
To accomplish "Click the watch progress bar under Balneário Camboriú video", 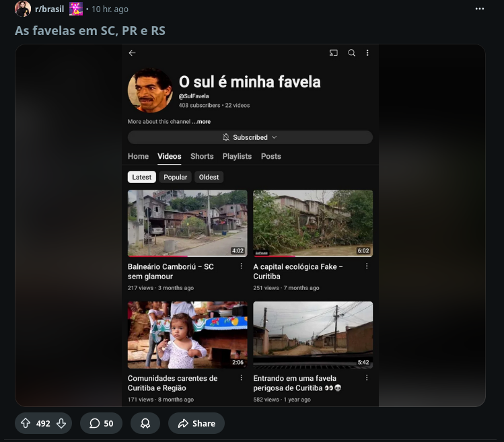I will click(187, 256).
